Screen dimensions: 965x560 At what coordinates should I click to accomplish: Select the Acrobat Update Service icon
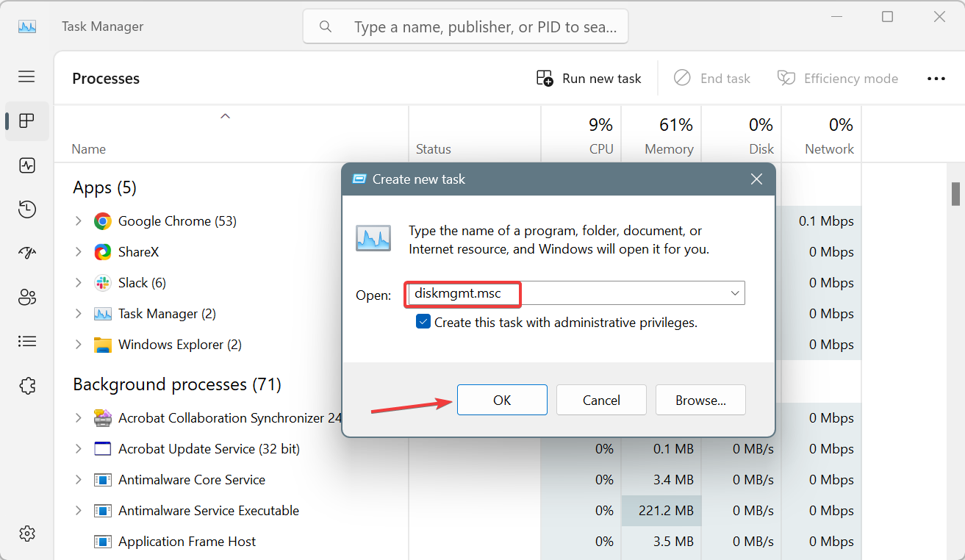click(103, 449)
